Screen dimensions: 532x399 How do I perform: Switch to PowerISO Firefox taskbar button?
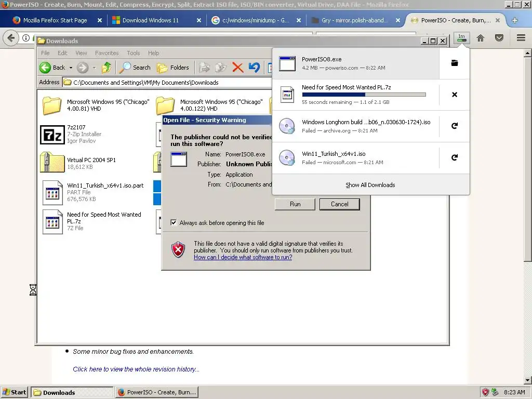pos(157,392)
